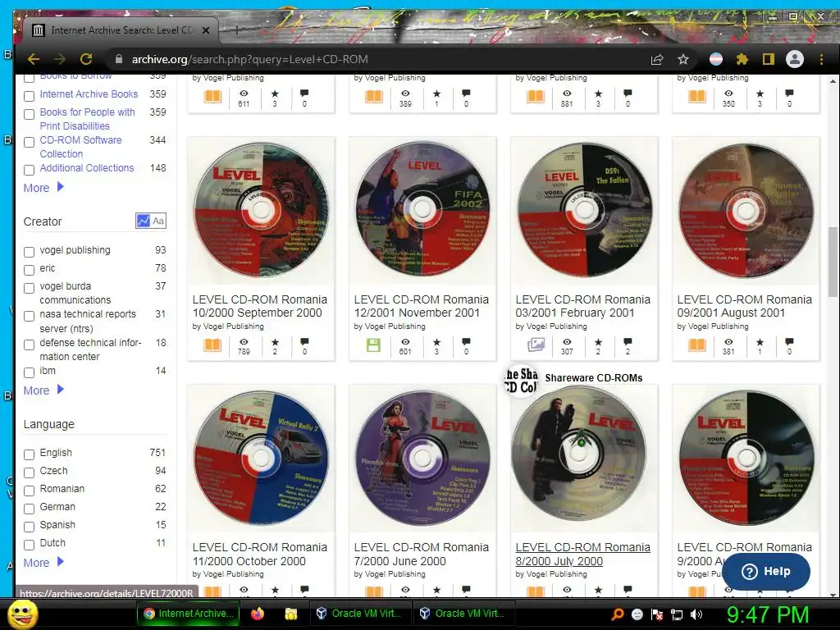Click the volume speaker icon in system tray
Image resolution: width=840 pixels, height=630 pixels.
coord(696,614)
